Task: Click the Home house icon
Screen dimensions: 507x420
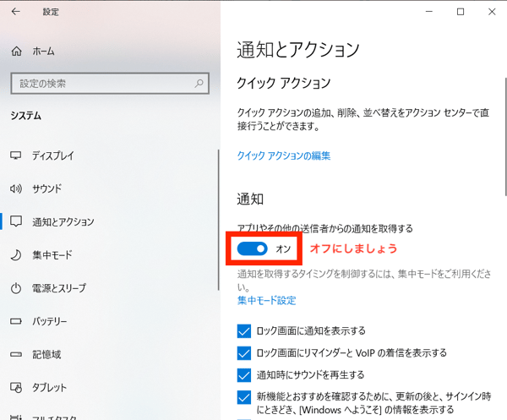Action: [x=16, y=52]
